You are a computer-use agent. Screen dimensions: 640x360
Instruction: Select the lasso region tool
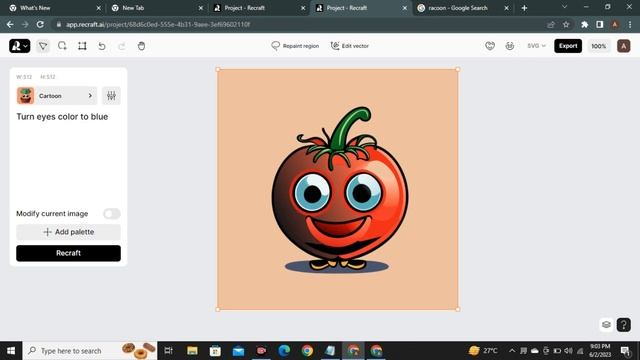(x=62, y=46)
